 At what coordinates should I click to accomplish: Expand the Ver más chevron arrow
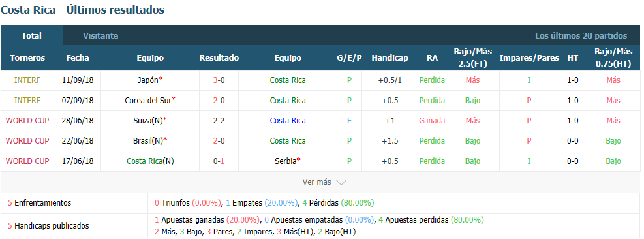tap(341, 182)
